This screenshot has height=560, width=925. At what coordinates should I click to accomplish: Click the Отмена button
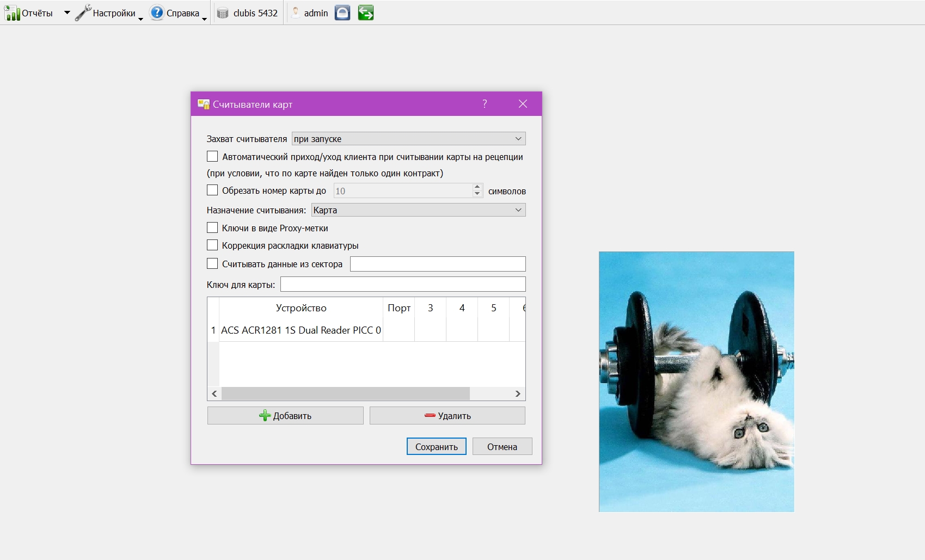502,447
